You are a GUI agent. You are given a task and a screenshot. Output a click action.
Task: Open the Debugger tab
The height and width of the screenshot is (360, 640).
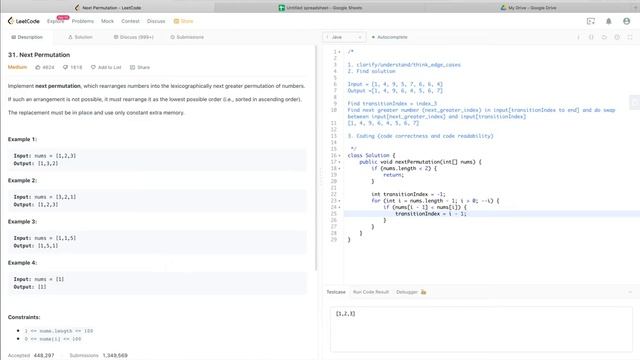click(x=407, y=292)
